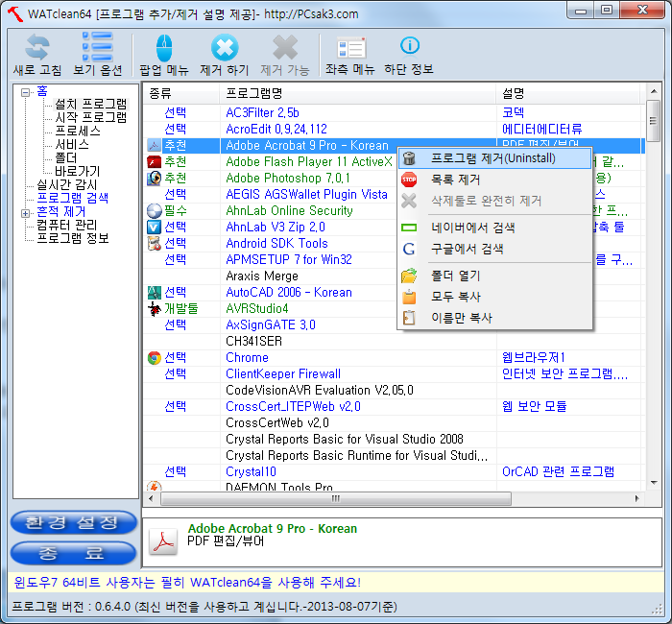Screen dimensions: 672x624
Task: Select 실시간 감시 in the tree
Action: tap(67, 184)
